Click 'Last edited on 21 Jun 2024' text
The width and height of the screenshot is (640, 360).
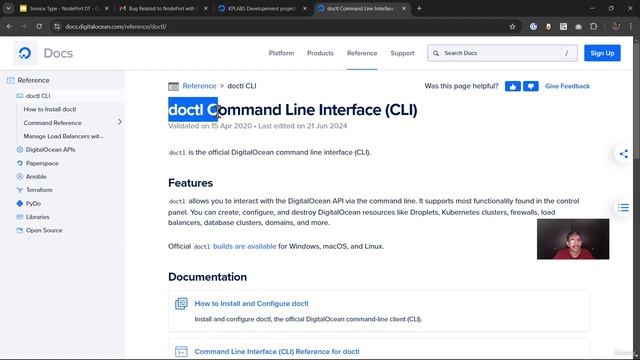pos(302,126)
